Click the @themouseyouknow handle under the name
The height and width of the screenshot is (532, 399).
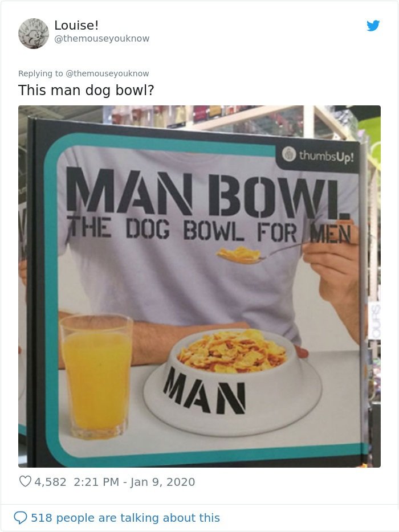102,38
